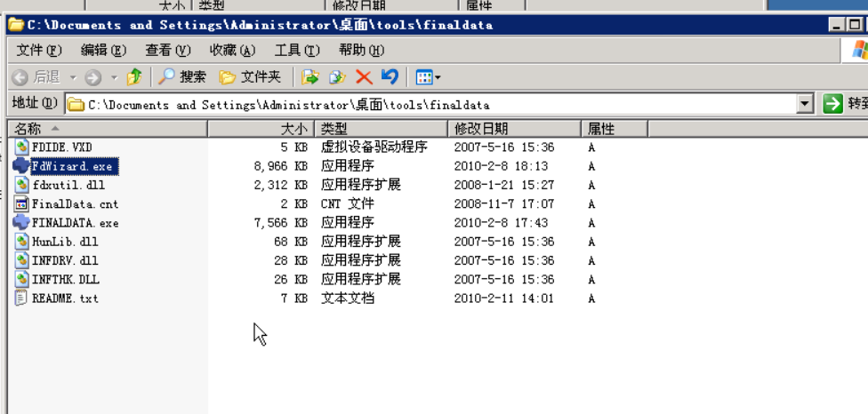Toggle the Folders (文件夹) pane button
The height and width of the screenshot is (414, 868).
[250, 76]
